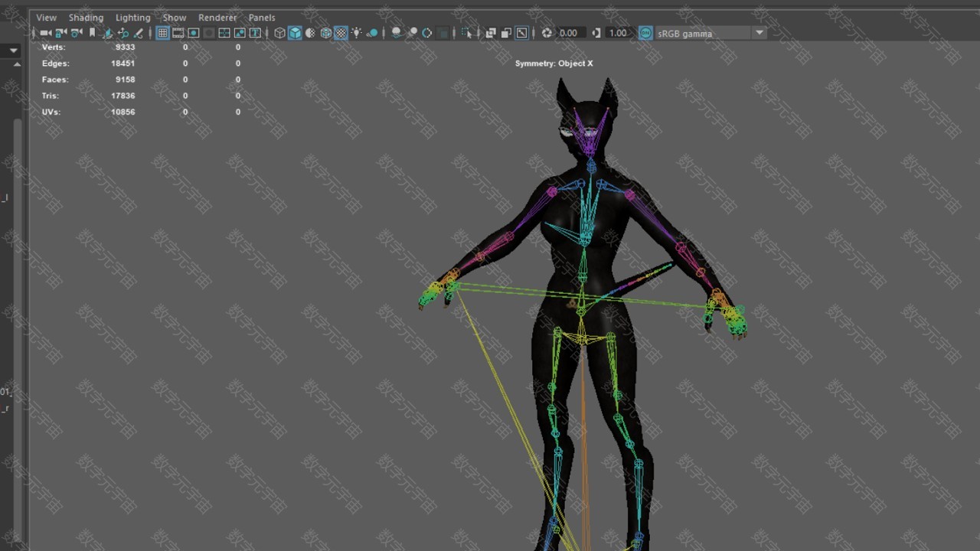
Task: Click left panel scroll-up arrow
Action: (x=17, y=65)
